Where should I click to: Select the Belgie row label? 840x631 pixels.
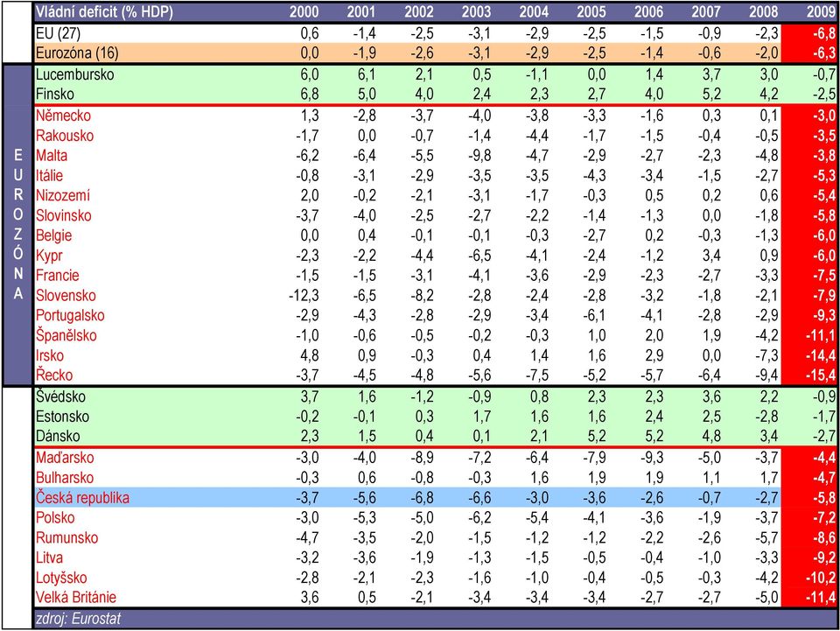point(53,235)
